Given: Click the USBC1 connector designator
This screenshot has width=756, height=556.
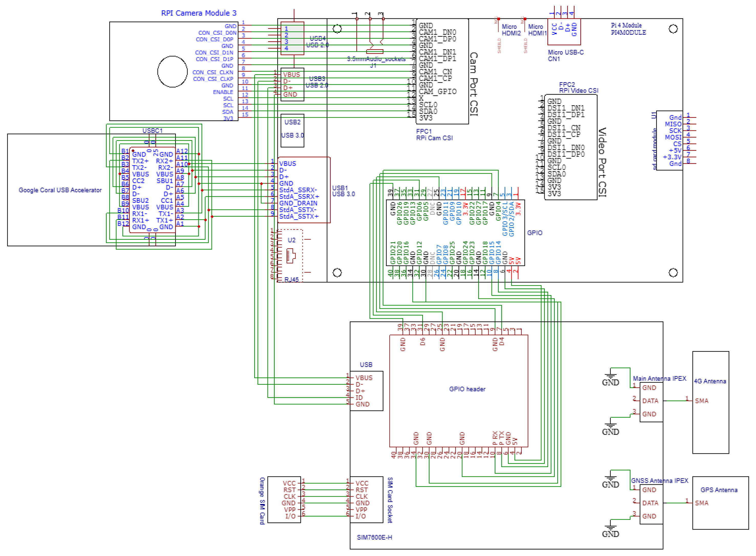Looking at the screenshot, I should click(x=152, y=131).
